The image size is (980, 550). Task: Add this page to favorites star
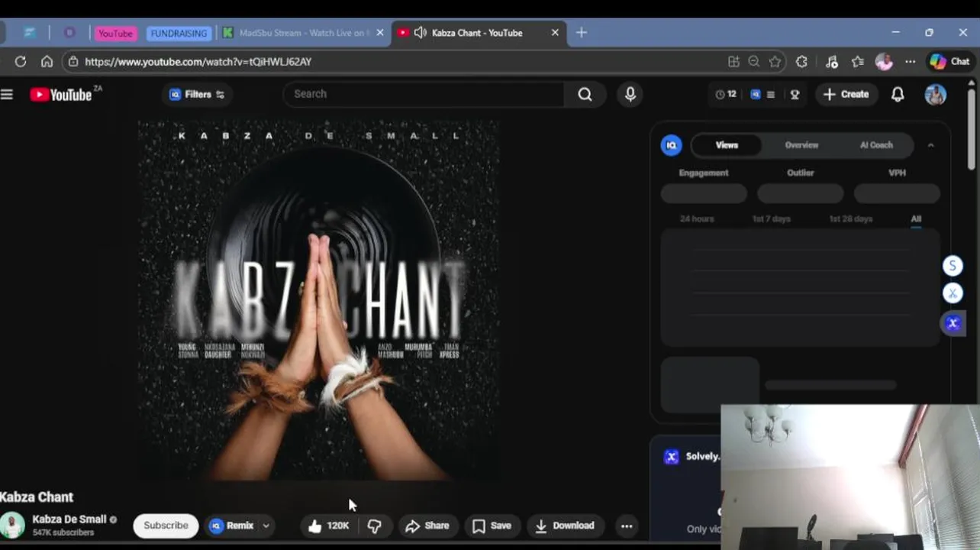[x=775, y=61]
